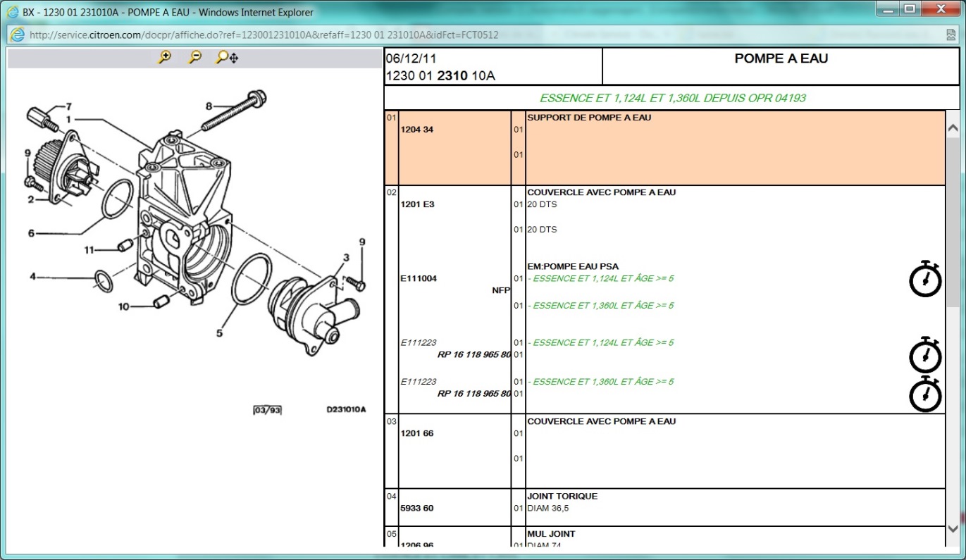The height and width of the screenshot is (560, 966).
Task: Click the middle stopwatch icon in the table
Action: pyautogui.click(x=925, y=355)
